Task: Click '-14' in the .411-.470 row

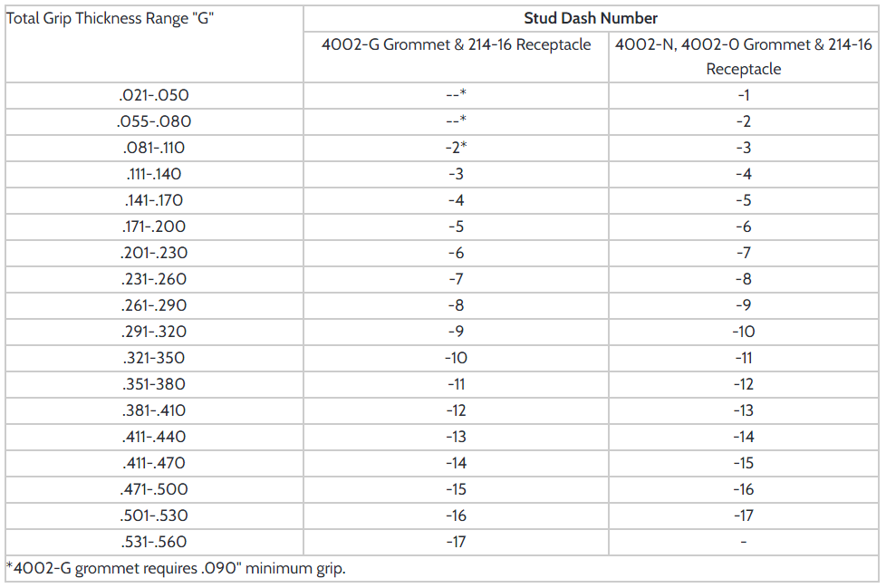Action: (456, 463)
